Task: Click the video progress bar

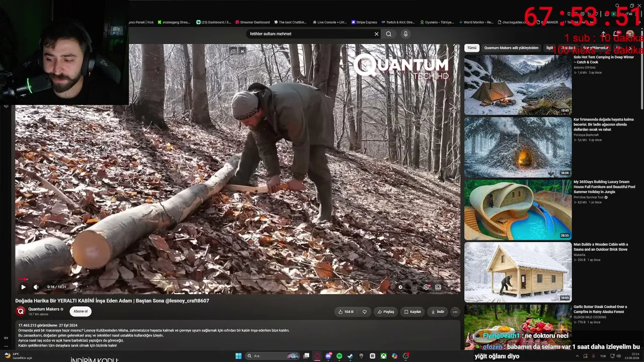Action: pos(237,279)
